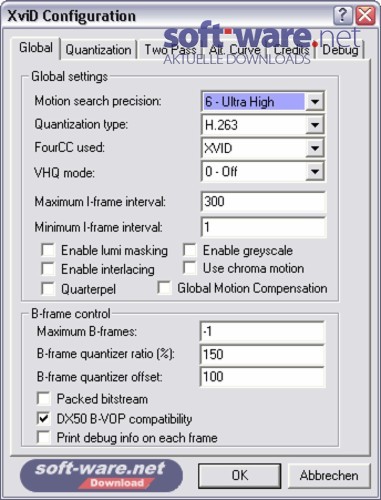381x500 pixels.
Task: Enable the Quarterpel checkbox
Action: [x=48, y=289]
